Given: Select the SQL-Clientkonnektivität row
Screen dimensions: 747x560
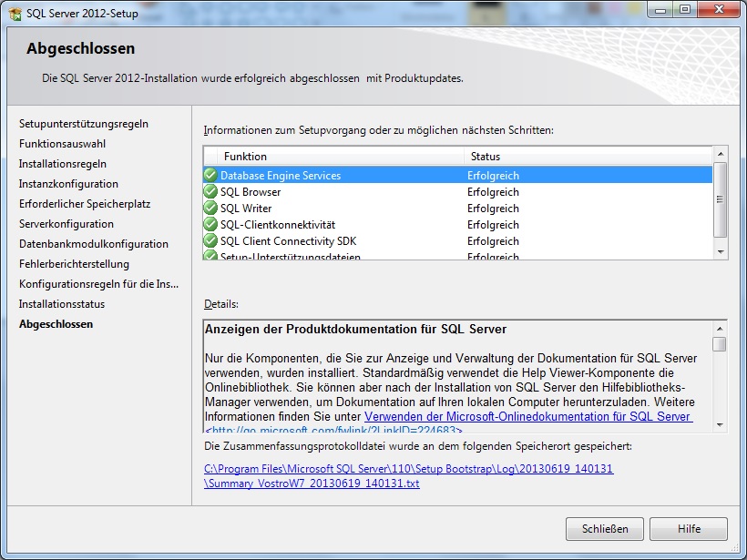Looking at the screenshot, I should point(458,224).
